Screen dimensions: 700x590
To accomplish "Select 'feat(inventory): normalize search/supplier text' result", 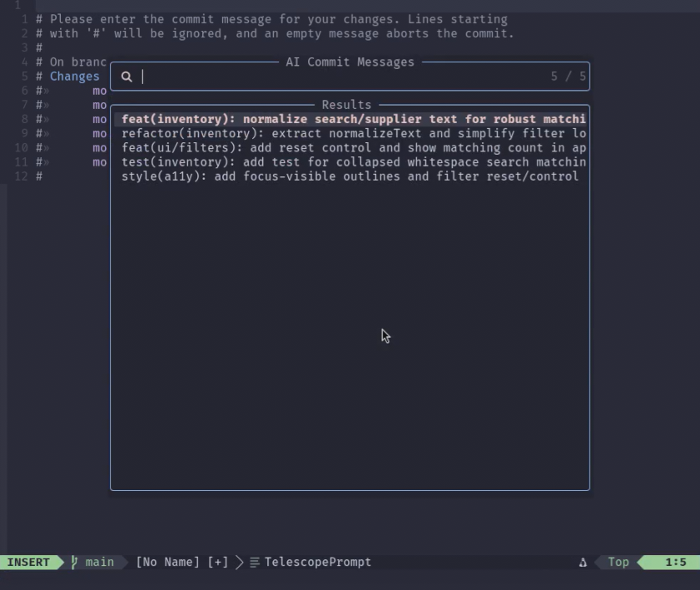I will tap(350, 119).
